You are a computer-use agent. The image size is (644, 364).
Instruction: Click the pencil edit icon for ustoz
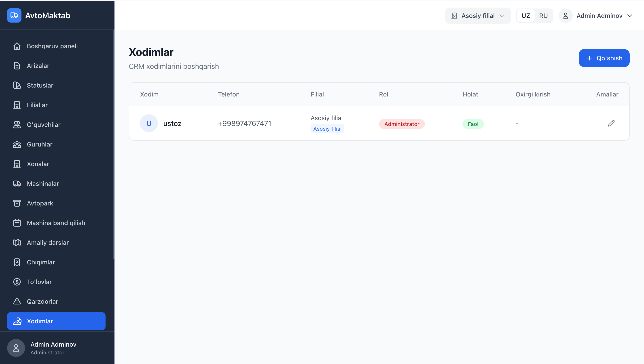(611, 123)
